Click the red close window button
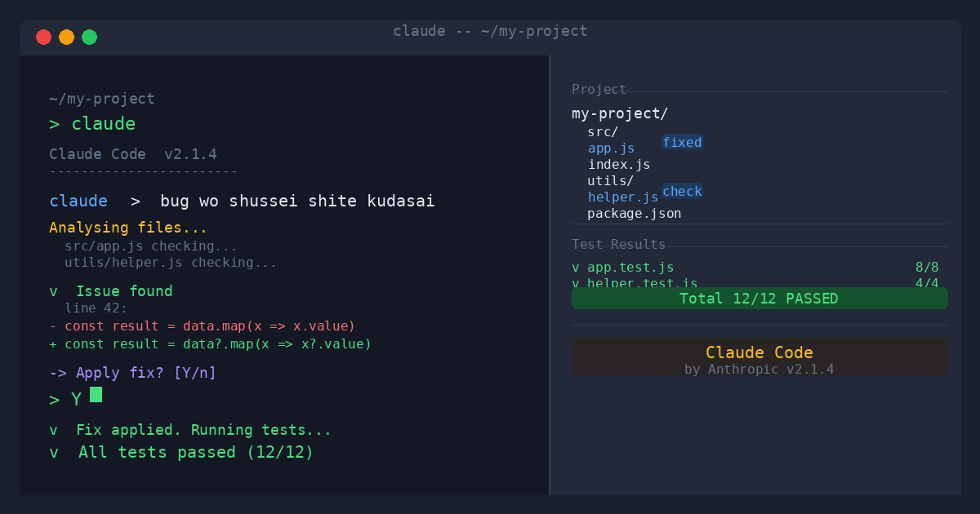The height and width of the screenshot is (514, 980). point(44,37)
